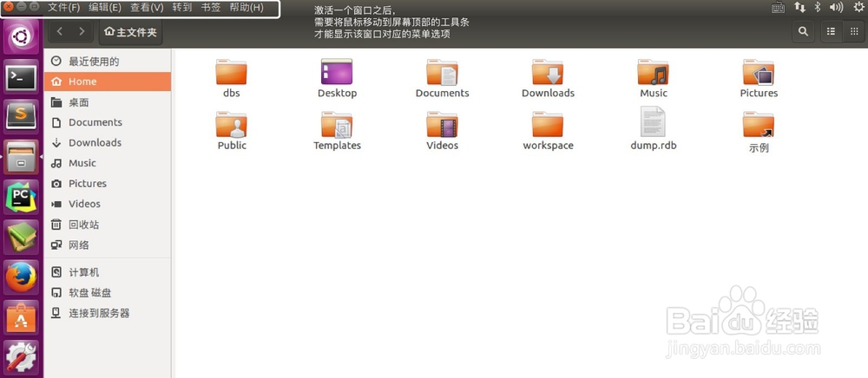Open the keyboard input indicator
This screenshot has height=378, width=868.
(778, 8)
